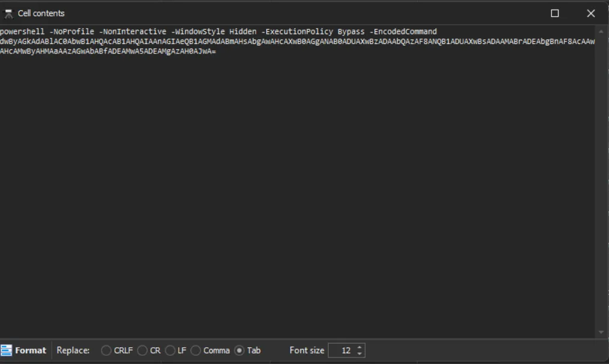This screenshot has width=609, height=364.
Task: Increase font size with the up arrow
Action: (360, 347)
